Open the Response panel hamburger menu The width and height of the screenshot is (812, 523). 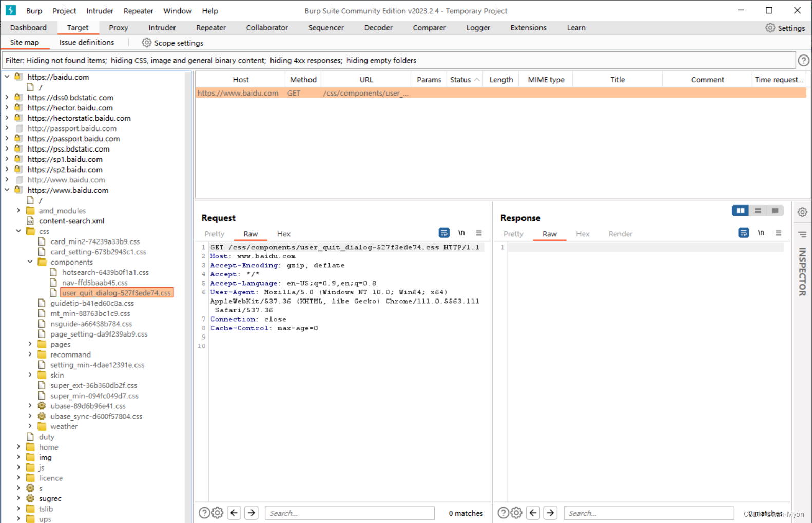778,233
